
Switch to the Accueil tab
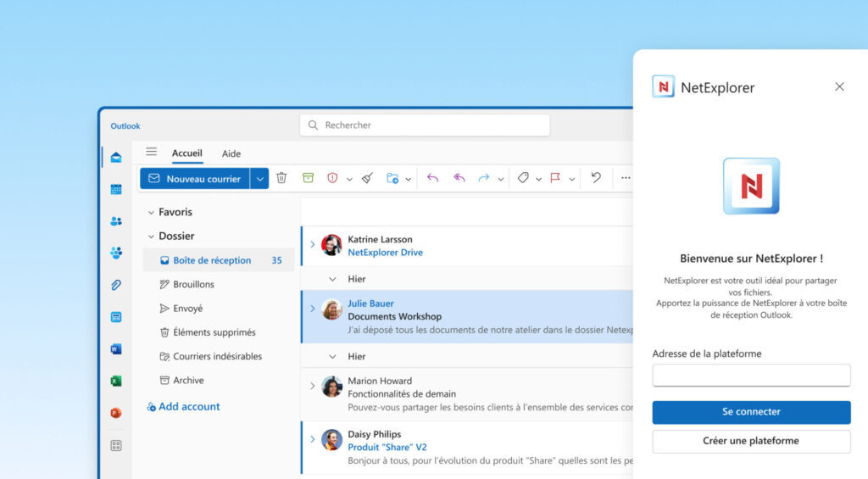(186, 153)
